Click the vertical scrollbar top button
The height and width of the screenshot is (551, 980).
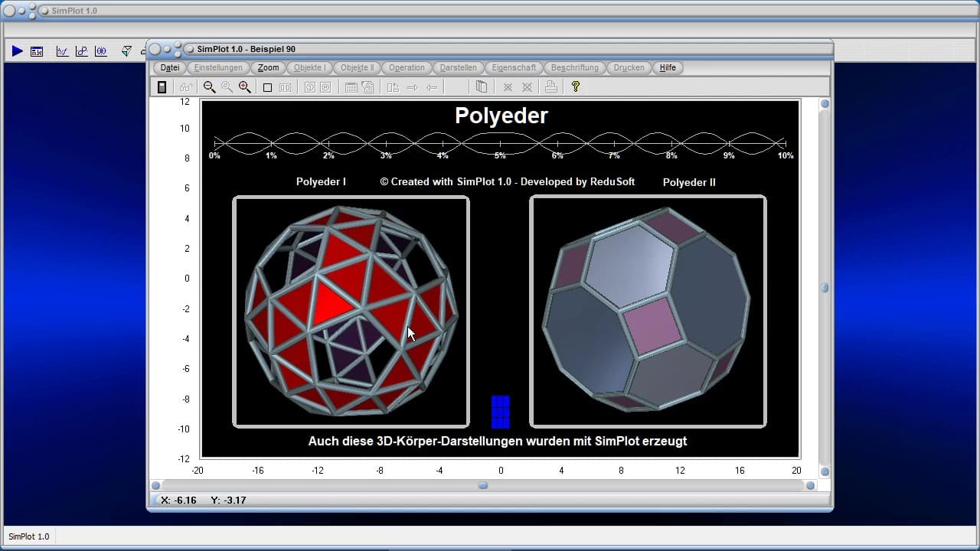(825, 104)
